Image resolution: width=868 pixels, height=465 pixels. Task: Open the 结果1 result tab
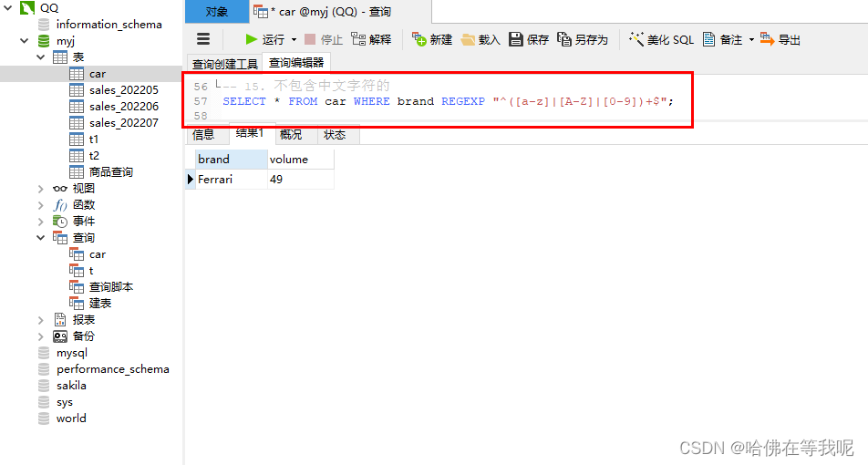pyautogui.click(x=250, y=133)
